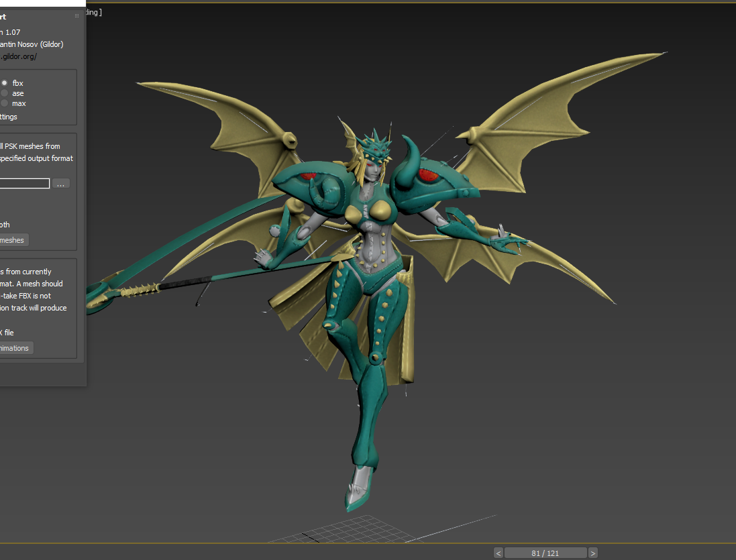Click the 'specified output format' description line

[x=36, y=158]
